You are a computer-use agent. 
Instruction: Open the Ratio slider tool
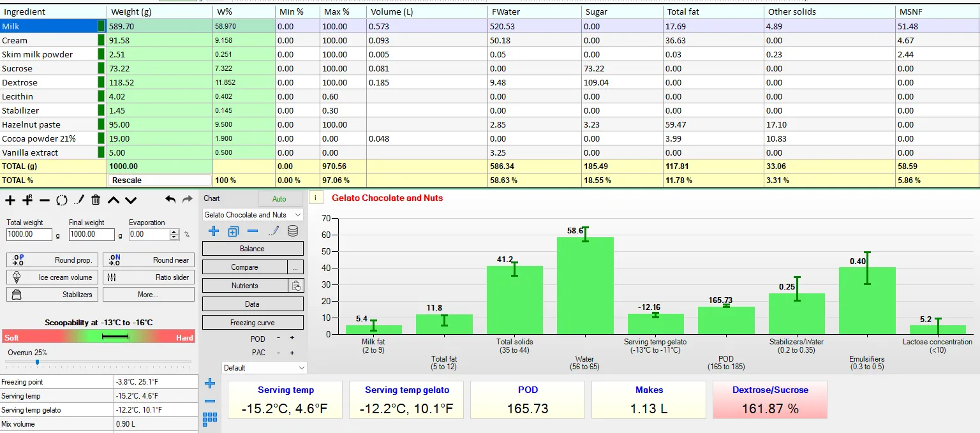pyautogui.click(x=149, y=277)
